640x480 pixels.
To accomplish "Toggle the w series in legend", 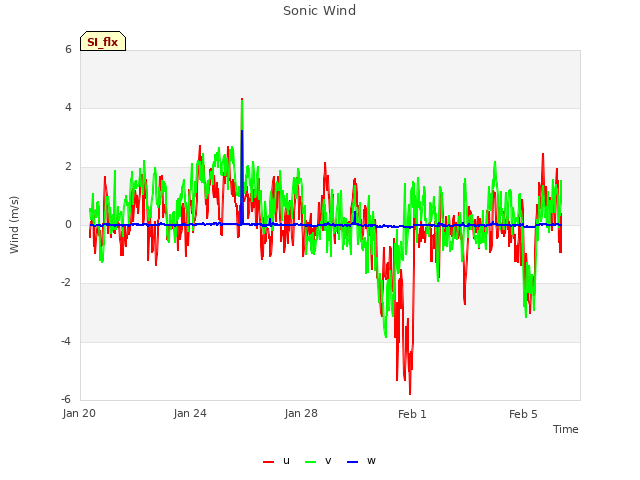I will click(x=361, y=461).
